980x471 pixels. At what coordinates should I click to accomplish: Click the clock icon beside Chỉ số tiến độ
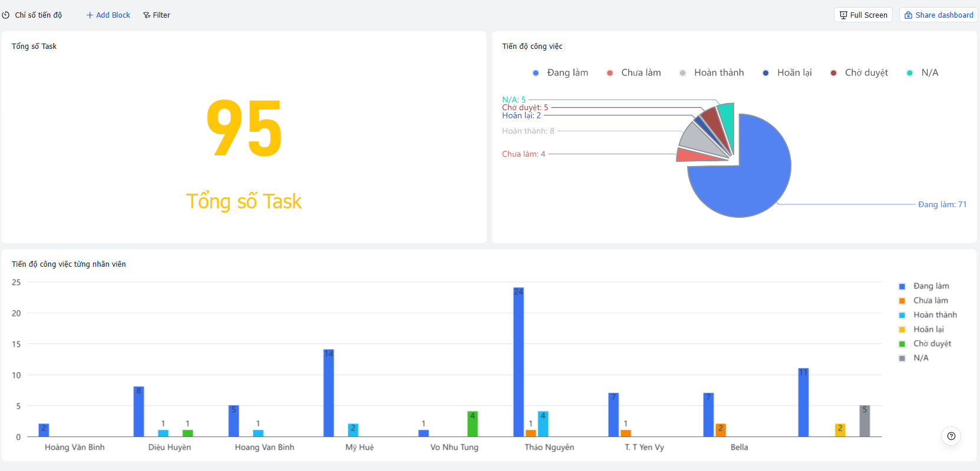[6, 15]
